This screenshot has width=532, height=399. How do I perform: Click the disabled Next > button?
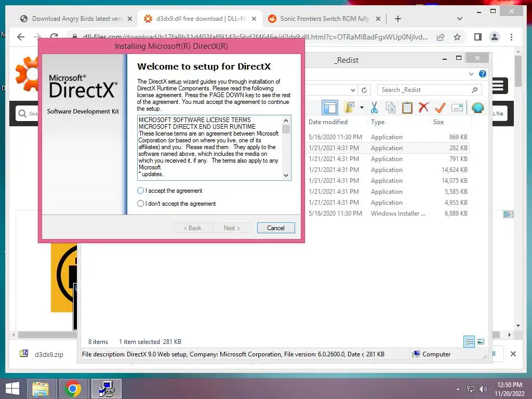point(232,228)
